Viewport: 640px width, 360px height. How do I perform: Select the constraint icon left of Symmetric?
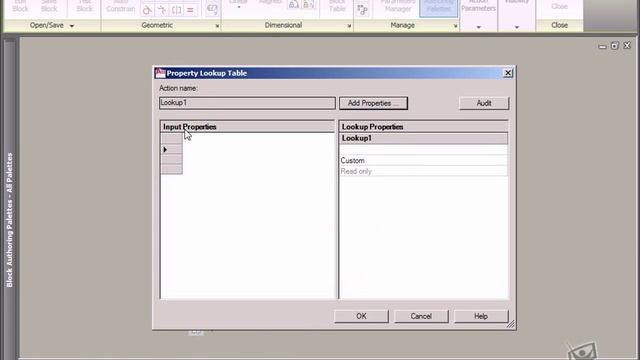pyautogui.click(x=162, y=10)
